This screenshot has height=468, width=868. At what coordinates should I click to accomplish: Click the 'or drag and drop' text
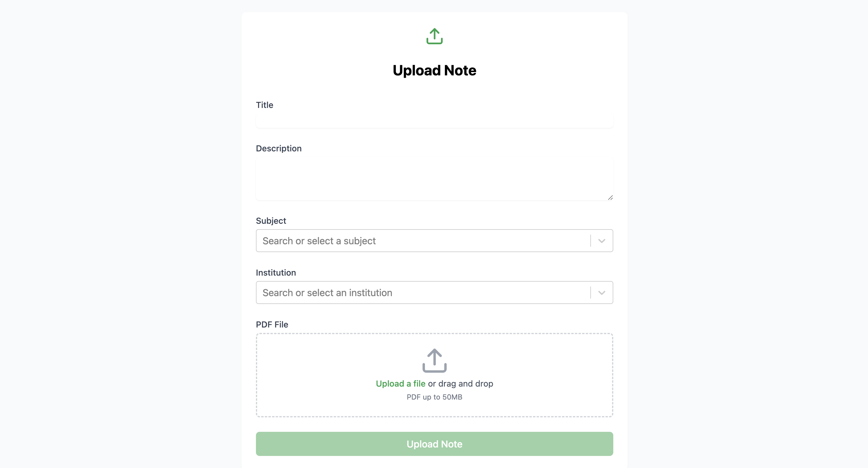460,384
